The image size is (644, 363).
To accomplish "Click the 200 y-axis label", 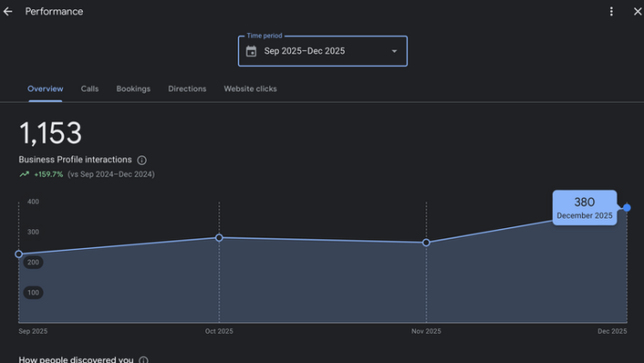I will coord(33,263).
